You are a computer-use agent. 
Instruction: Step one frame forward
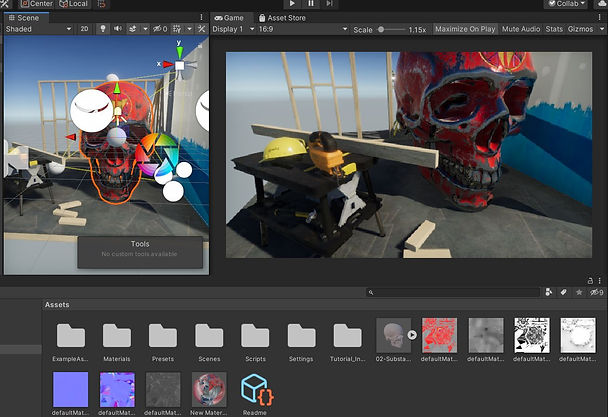coord(329,4)
